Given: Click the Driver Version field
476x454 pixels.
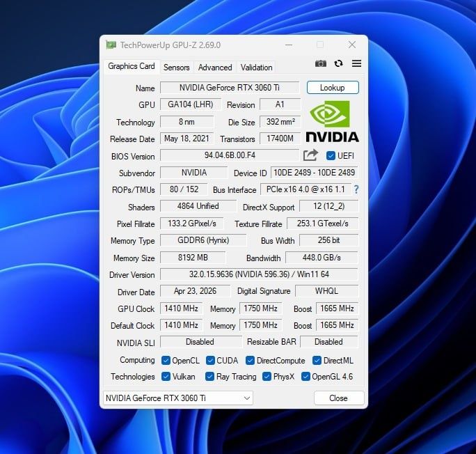Looking at the screenshot, I should (259, 274).
